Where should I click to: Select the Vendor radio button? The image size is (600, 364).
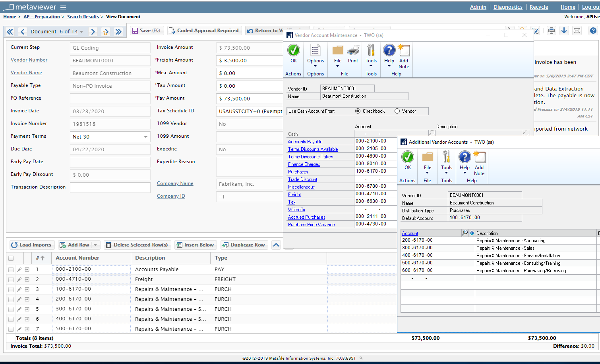coord(397,111)
